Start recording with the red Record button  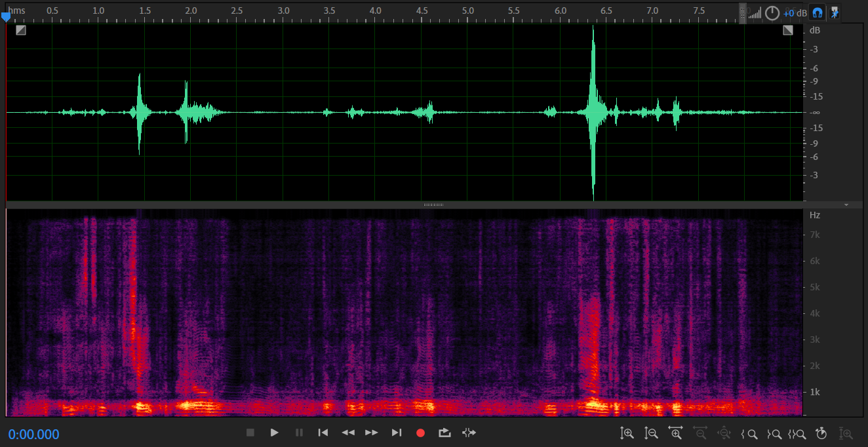(421, 433)
